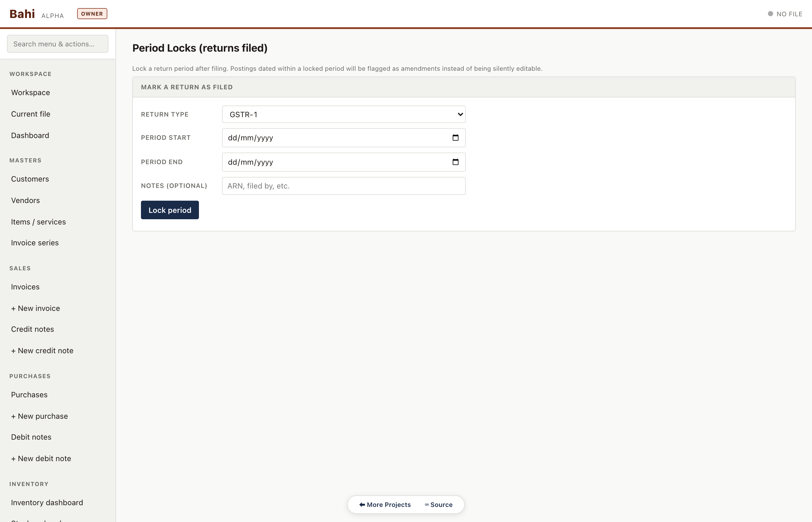Expand the Return Type dropdown

[x=344, y=115]
